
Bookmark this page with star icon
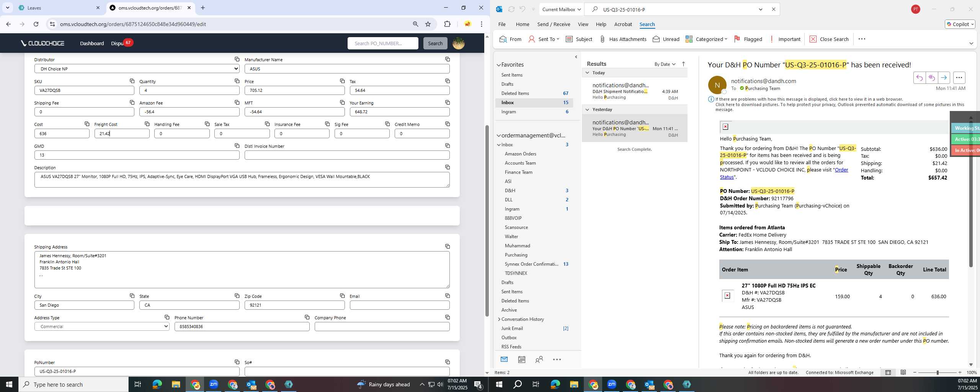[428, 24]
